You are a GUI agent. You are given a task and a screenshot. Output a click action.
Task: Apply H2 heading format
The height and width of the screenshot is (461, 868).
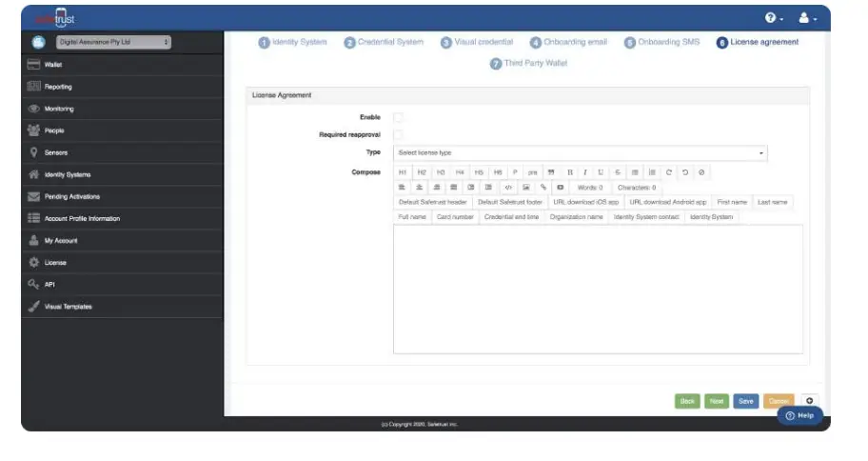(422, 172)
